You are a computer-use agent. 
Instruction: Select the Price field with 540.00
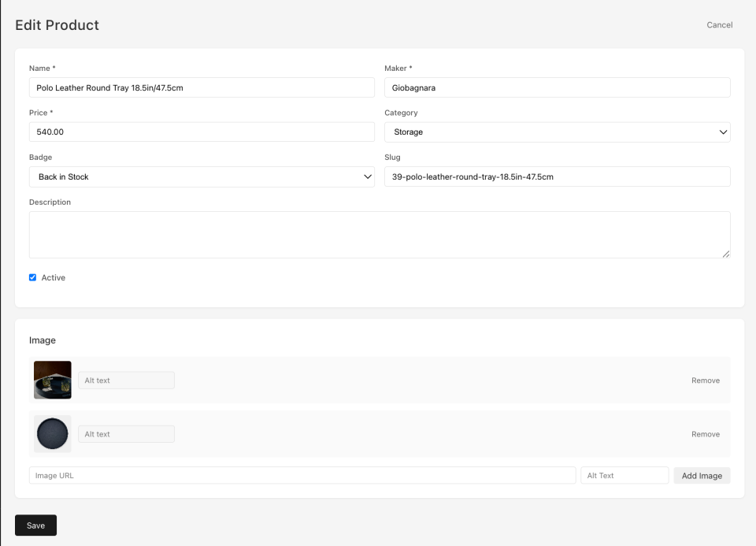point(202,132)
